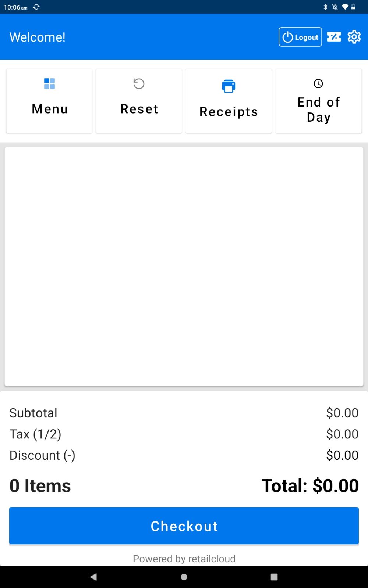Tap the End of Day clock icon
368x588 pixels.
(x=318, y=83)
